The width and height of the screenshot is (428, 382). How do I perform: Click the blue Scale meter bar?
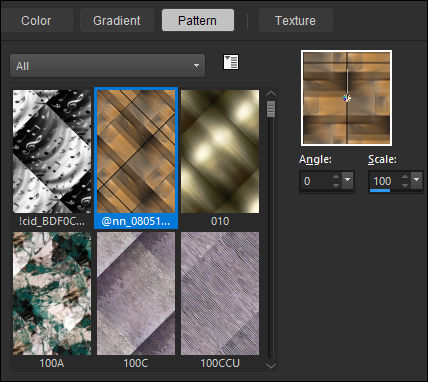click(380, 190)
